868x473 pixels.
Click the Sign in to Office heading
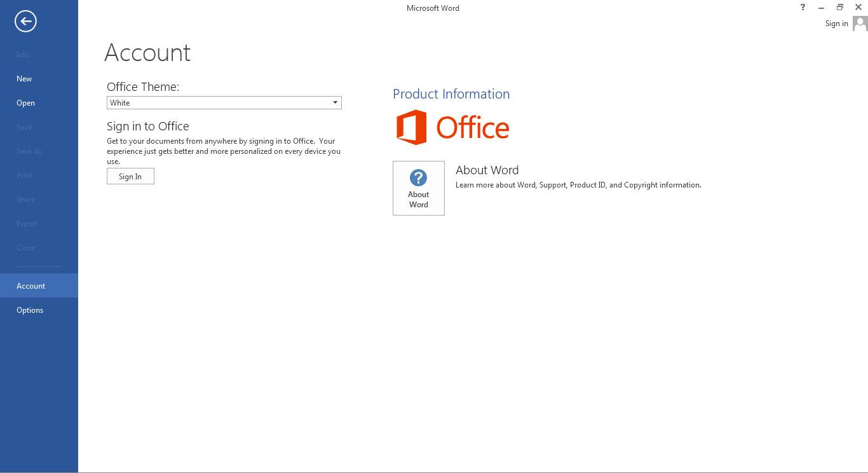point(148,126)
